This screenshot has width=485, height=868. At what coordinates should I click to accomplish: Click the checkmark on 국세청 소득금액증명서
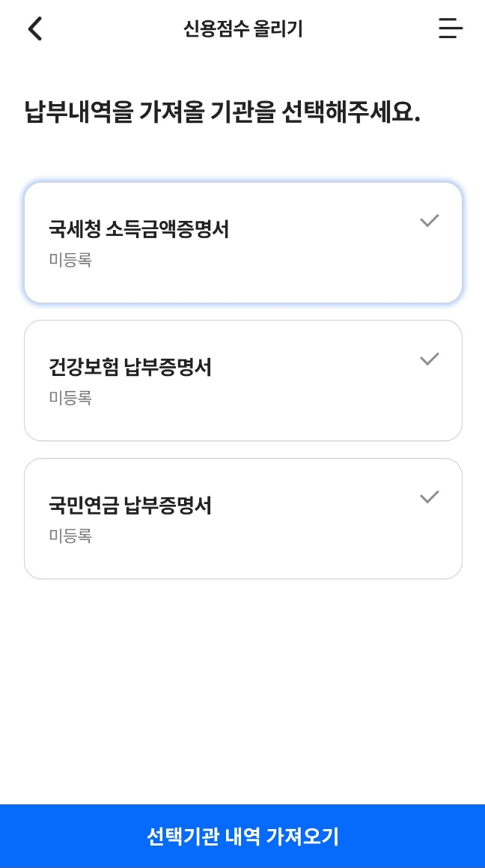pos(429,220)
